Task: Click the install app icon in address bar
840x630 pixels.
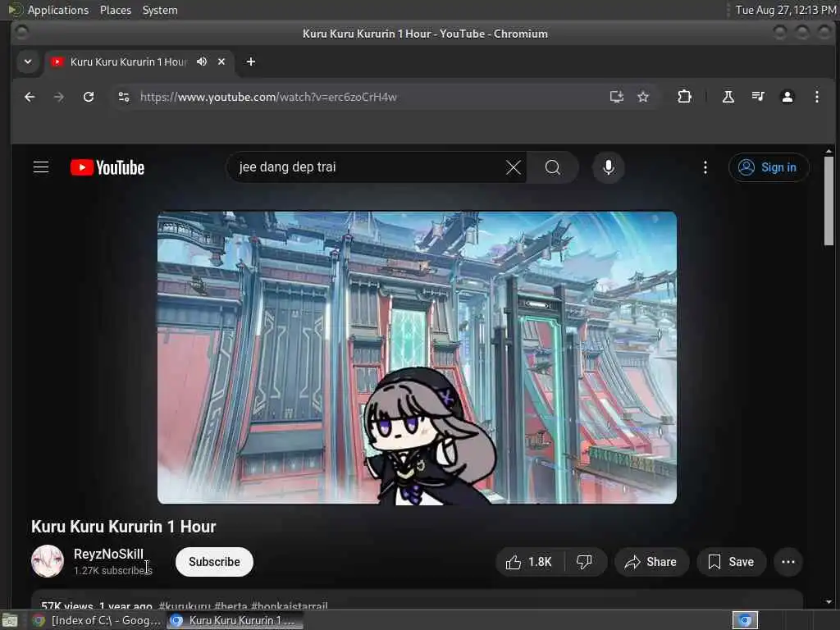Action: (x=617, y=97)
